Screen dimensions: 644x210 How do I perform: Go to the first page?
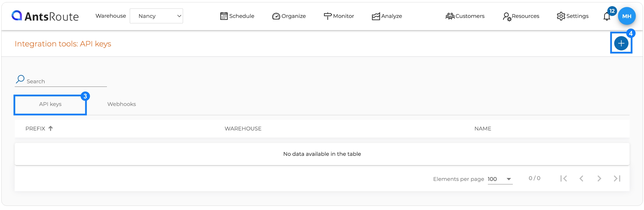564,179
